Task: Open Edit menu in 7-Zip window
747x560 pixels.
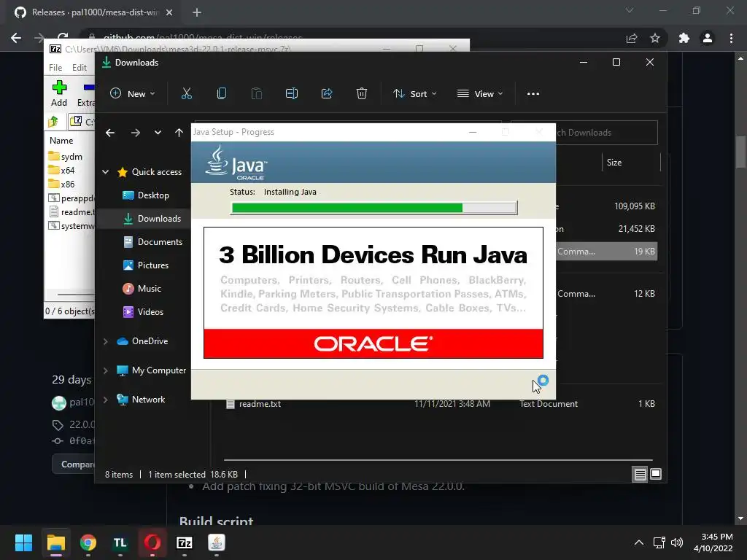Action: pos(79,68)
